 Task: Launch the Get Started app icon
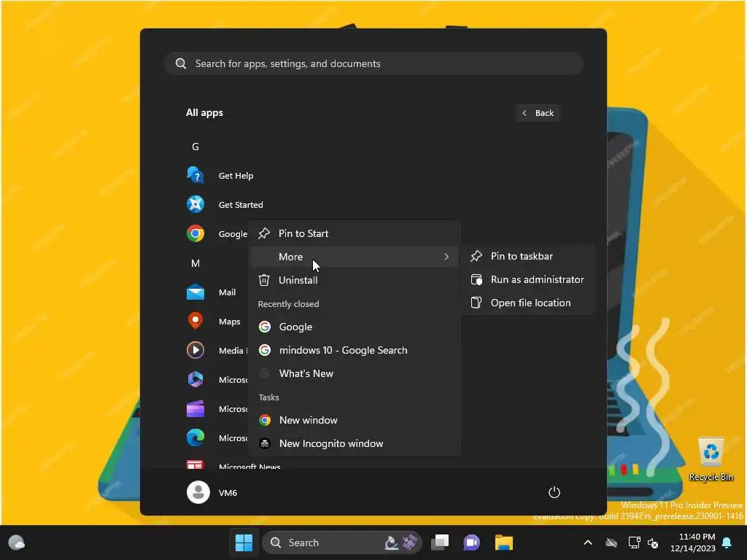coord(196,204)
